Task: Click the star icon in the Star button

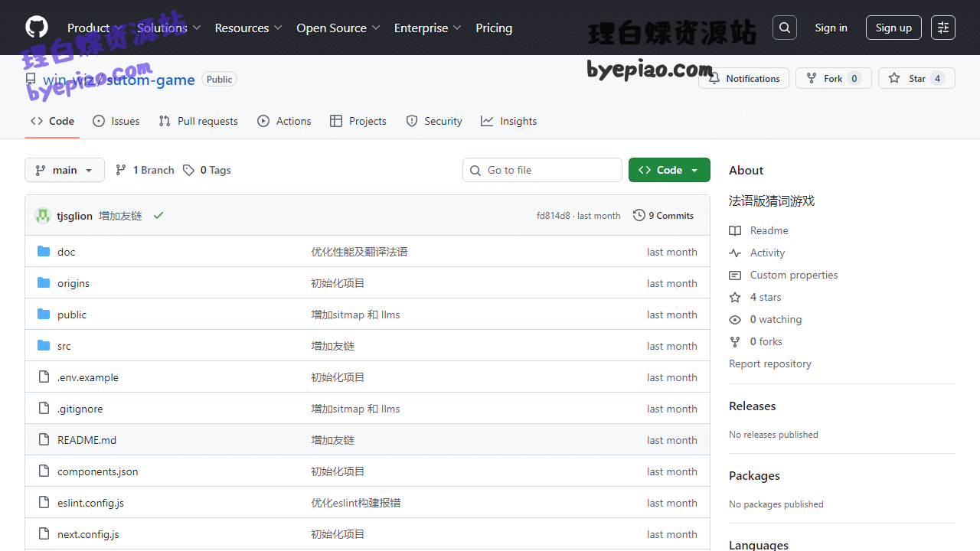Action: point(894,78)
